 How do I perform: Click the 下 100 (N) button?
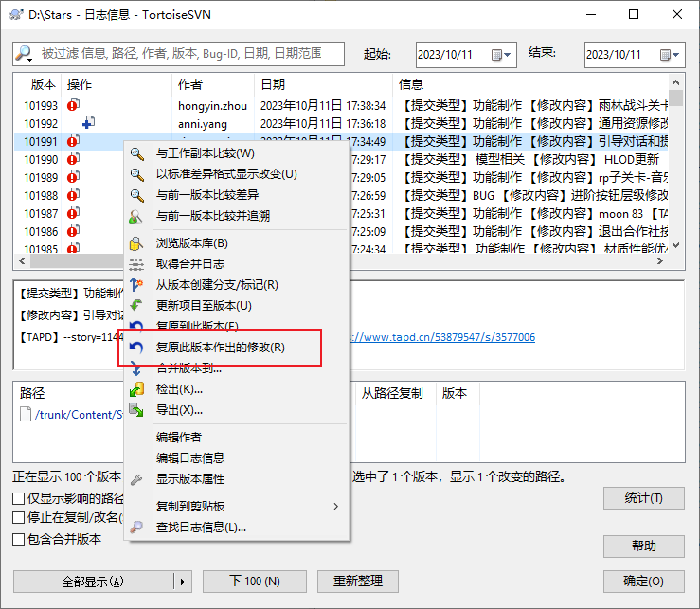pyautogui.click(x=255, y=581)
